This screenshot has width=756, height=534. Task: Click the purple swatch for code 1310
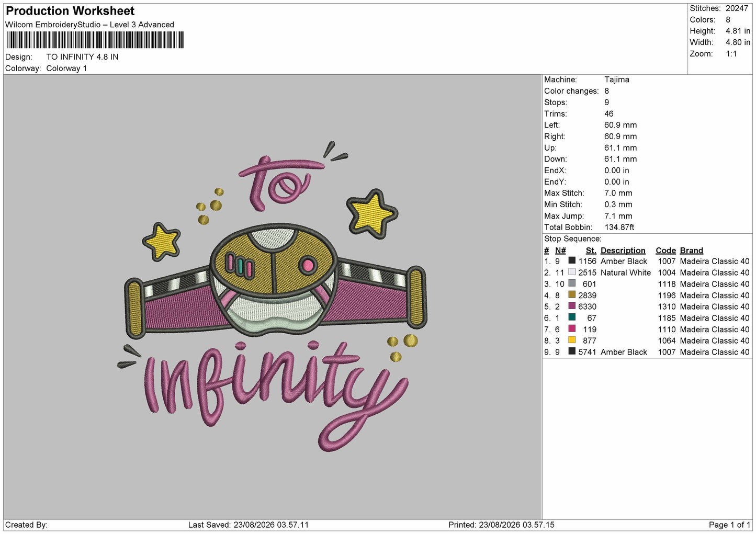coord(572,306)
